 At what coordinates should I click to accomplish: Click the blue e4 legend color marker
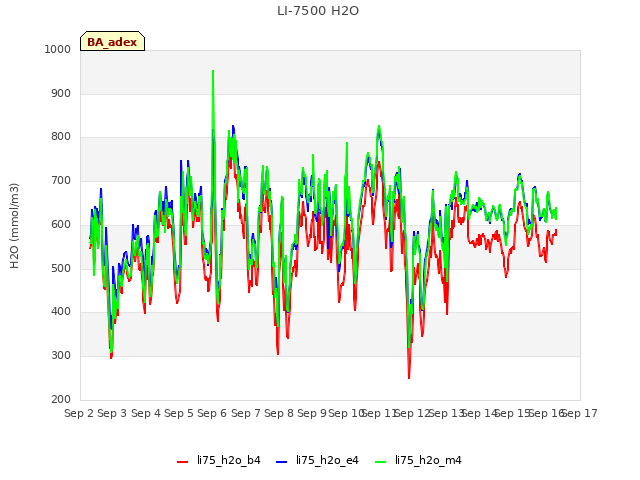pyautogui.click(x=282, y=462)
